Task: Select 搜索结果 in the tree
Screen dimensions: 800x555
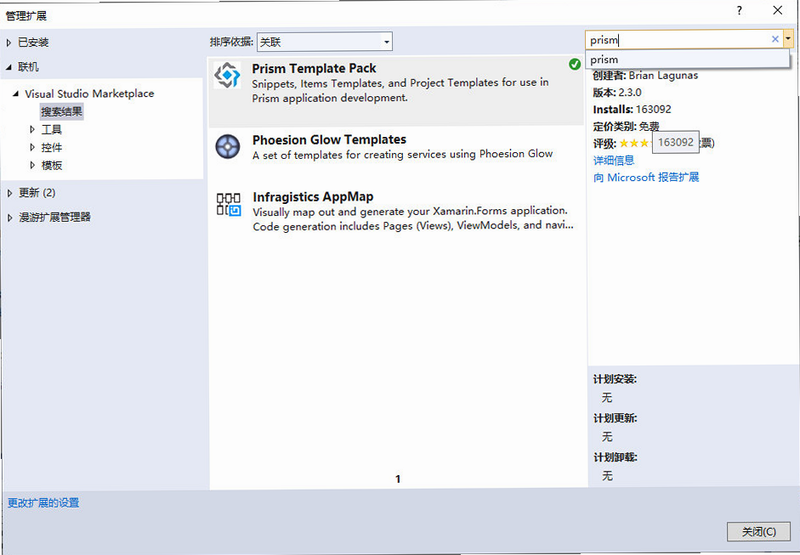Action: tap(62, 111)
